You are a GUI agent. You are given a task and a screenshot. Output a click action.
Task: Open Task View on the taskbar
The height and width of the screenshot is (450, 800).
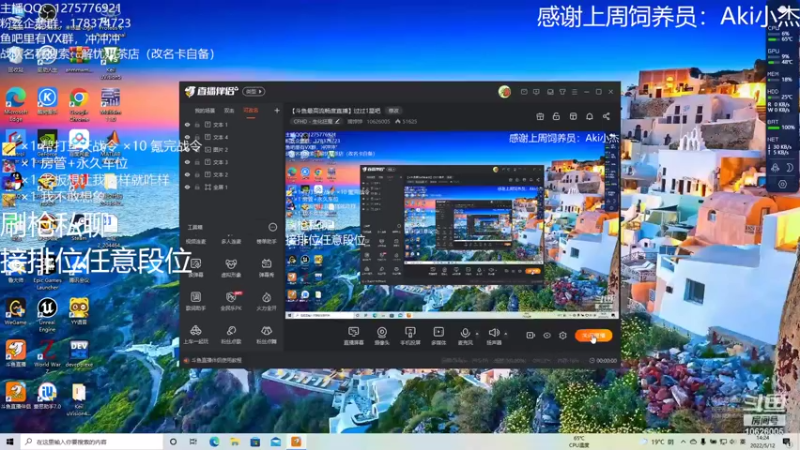point(193,442)
